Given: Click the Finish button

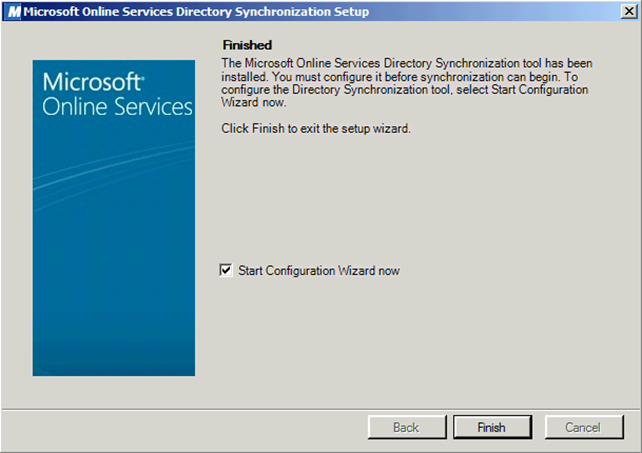Looking at the screenshot, I should (x=492, y=427).
